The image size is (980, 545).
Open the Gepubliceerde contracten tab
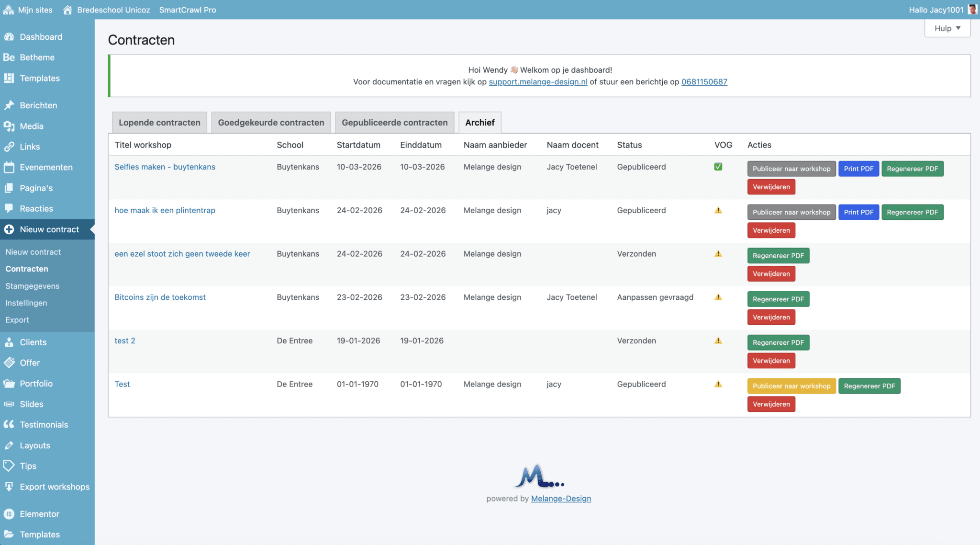click(394, 123)
